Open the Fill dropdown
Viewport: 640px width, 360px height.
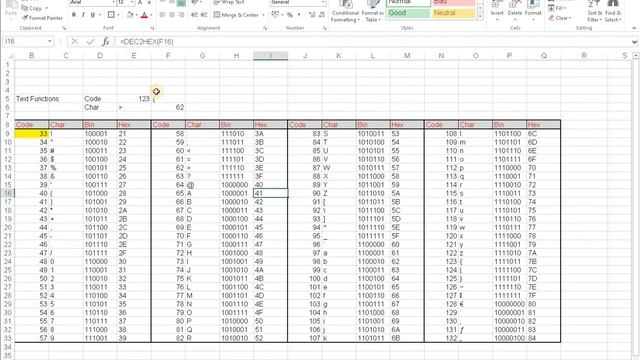tap(558, 8)
